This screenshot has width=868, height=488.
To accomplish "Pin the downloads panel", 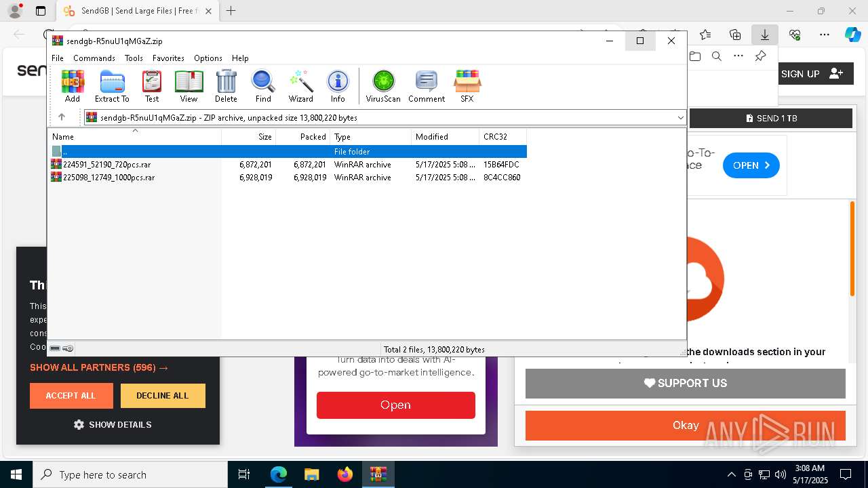I will 760,56.
